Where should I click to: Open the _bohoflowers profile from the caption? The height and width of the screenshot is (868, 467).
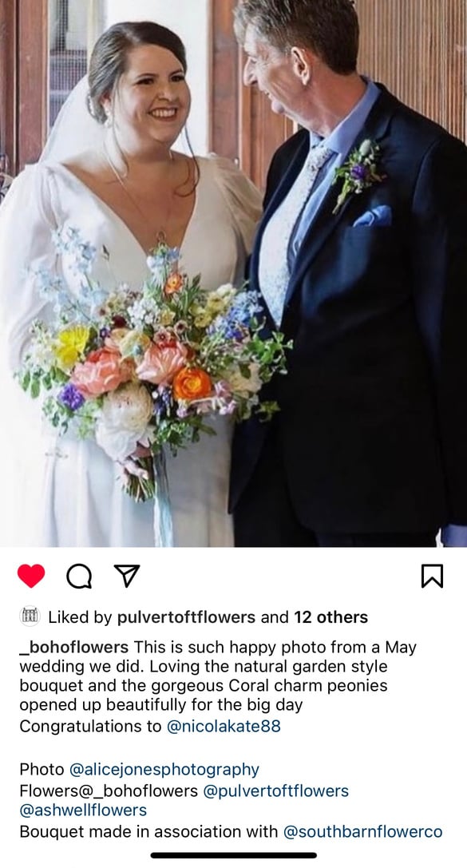pos(74,647)
